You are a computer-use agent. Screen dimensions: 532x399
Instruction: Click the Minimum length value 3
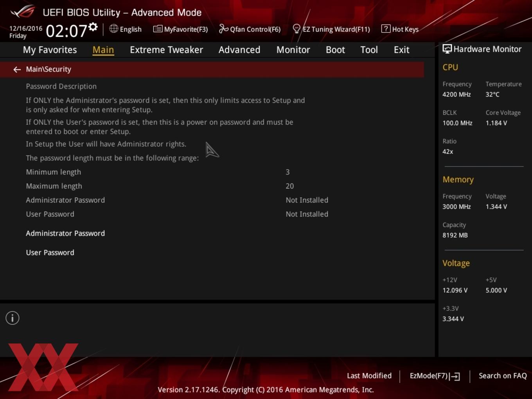(x=288, y=172)
